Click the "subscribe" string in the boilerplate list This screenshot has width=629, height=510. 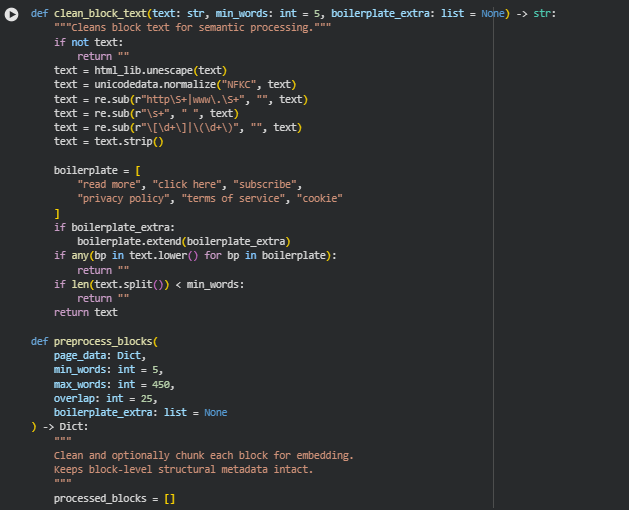267,184
